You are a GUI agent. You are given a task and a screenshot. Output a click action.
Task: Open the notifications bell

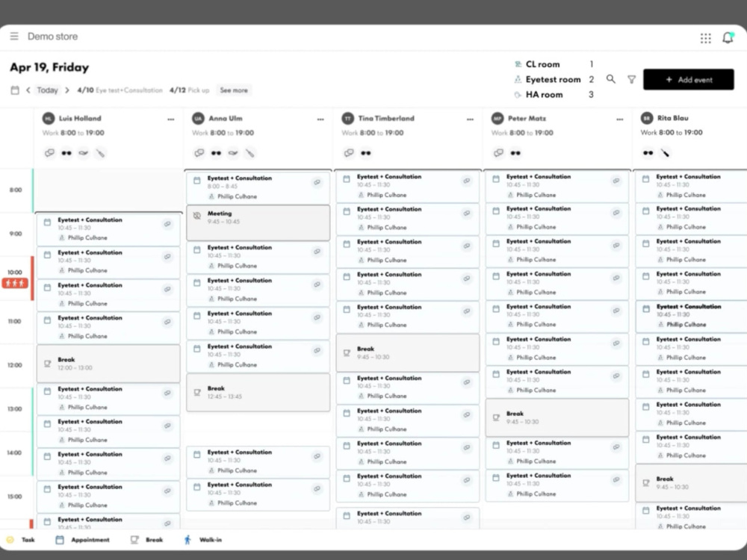tap(728, 37)
